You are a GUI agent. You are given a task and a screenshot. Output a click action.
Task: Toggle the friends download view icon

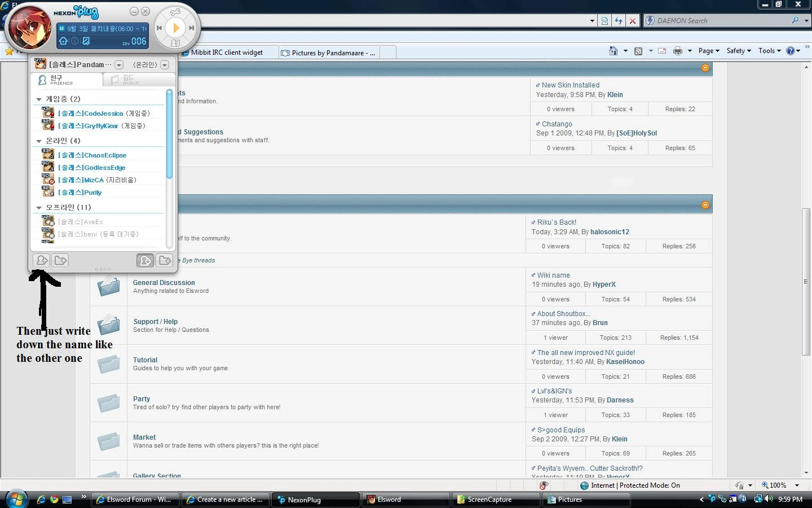point(145,260)
